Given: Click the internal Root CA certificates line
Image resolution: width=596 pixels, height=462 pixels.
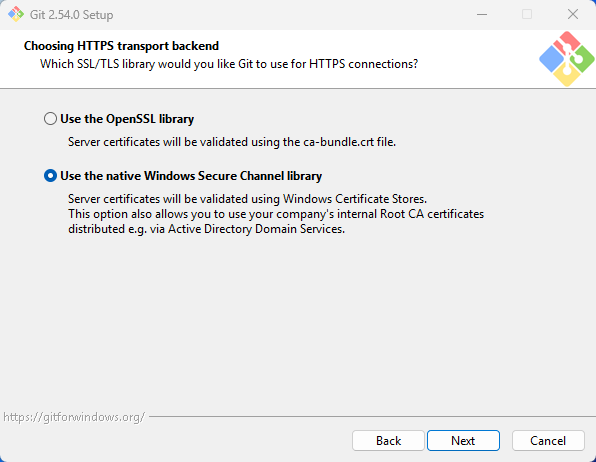Looking at the screenshot, I should pos(276,214).
